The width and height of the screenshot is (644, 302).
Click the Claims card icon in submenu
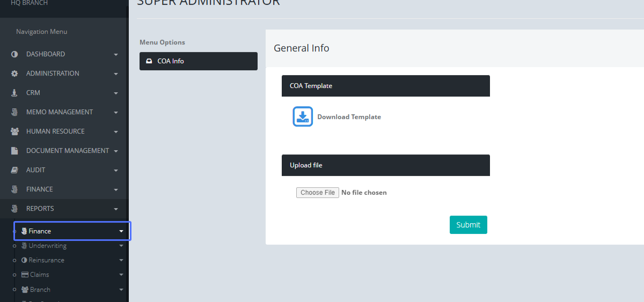[25, 275]
